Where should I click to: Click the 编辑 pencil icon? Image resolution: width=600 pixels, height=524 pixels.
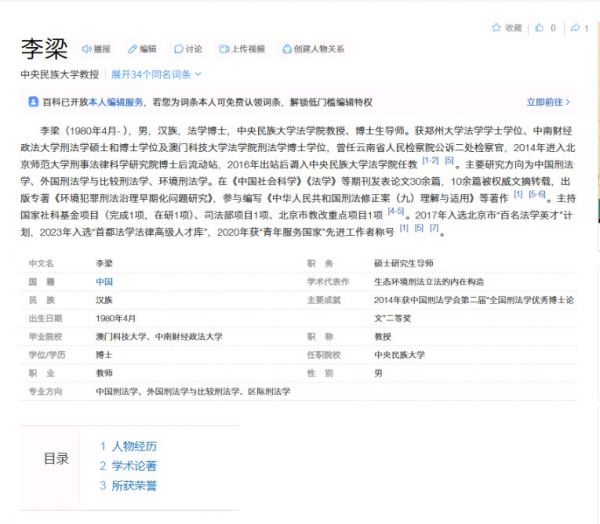click(x=132, y=48)
